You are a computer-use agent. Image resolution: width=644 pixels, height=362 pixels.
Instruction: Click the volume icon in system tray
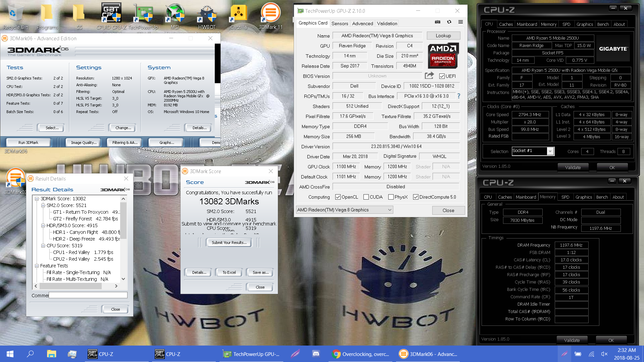(x=604, y=354)
